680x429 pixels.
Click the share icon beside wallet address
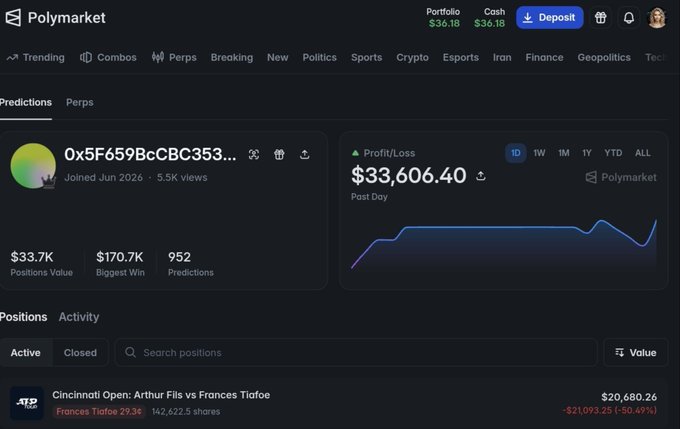(x=305, y=154)
